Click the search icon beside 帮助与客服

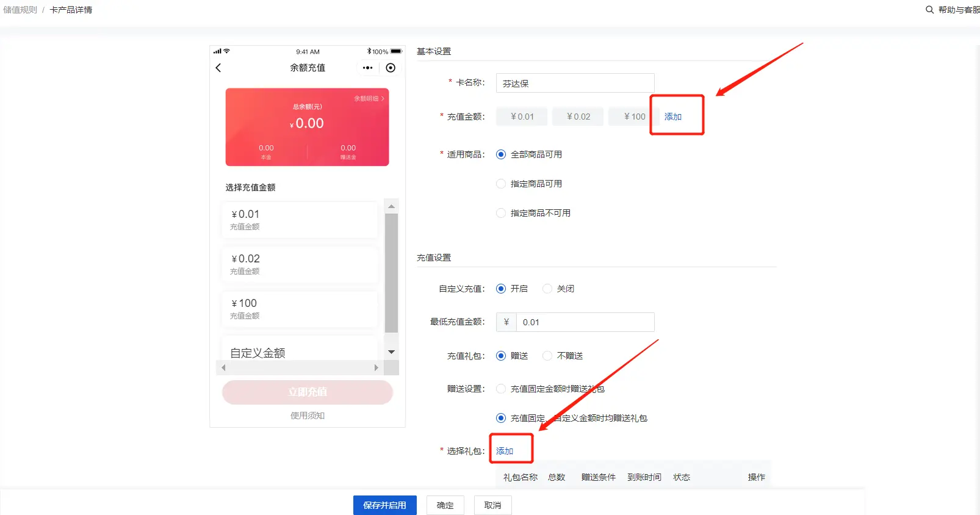point(929,10)
